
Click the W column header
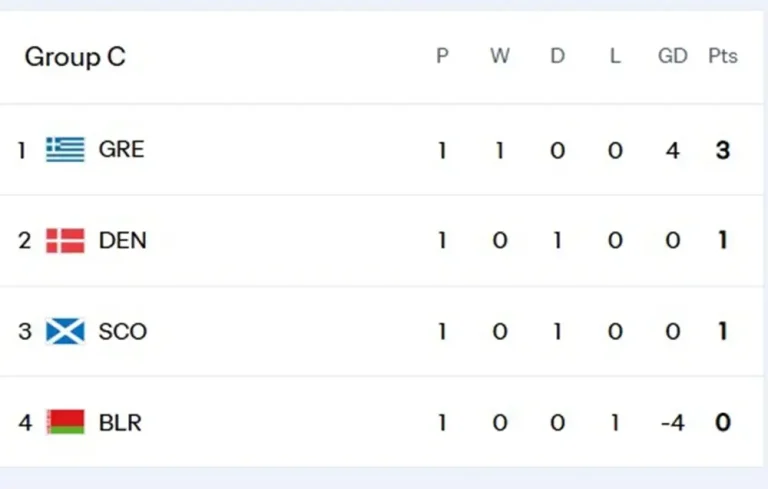click(x=499, y=57)
